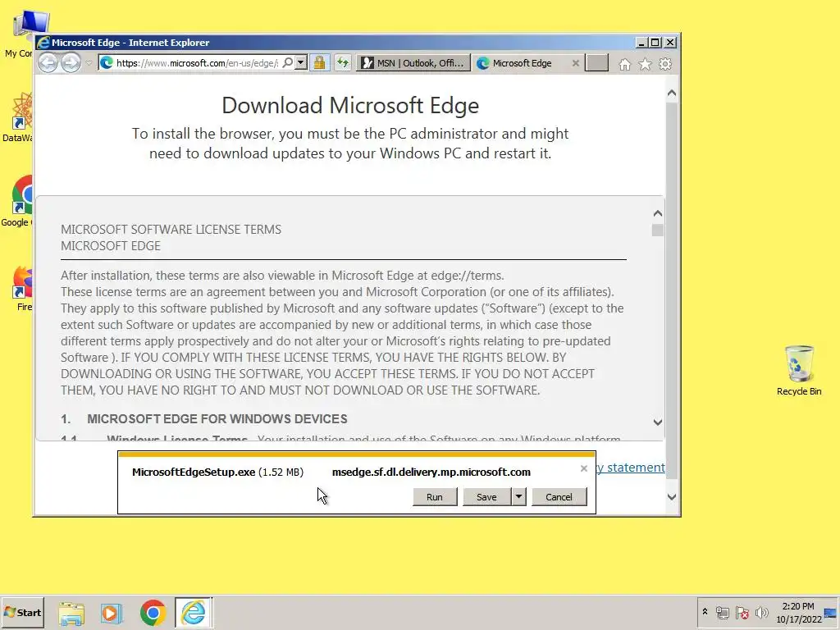Open a new blank tab
Screen dimensions: 840x630
pos(597,63)
